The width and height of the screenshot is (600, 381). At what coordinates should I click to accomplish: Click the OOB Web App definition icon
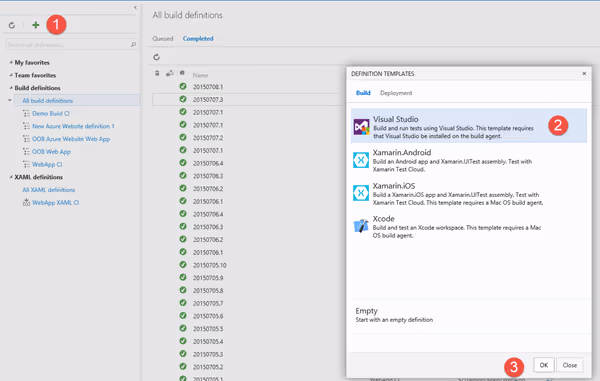26,151
